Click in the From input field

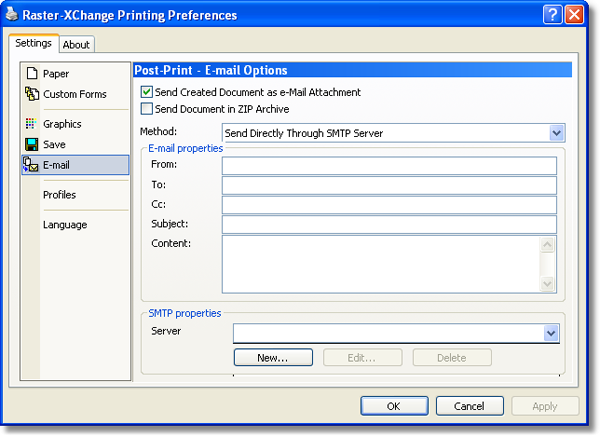pyautogui.click(x=389, y=165)
